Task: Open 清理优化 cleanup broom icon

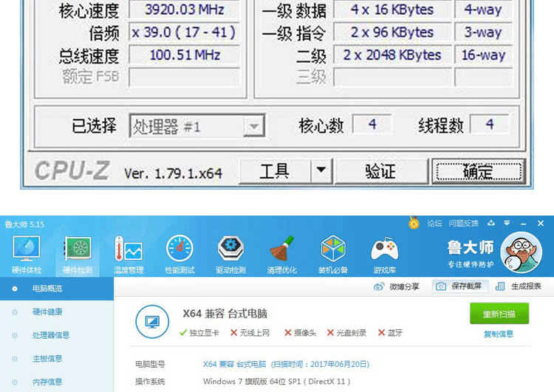Action: click(x=282, y=255)
